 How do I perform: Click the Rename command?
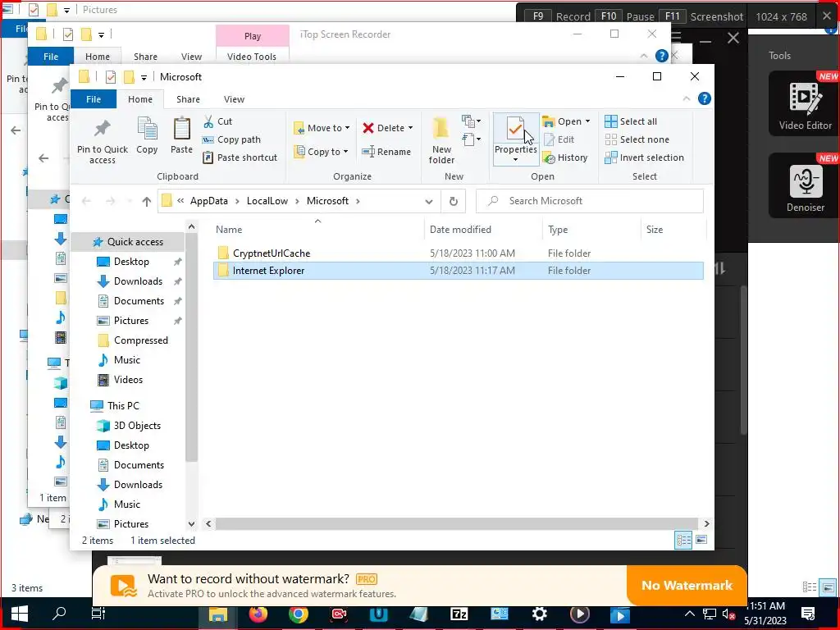tap(386, 152)
